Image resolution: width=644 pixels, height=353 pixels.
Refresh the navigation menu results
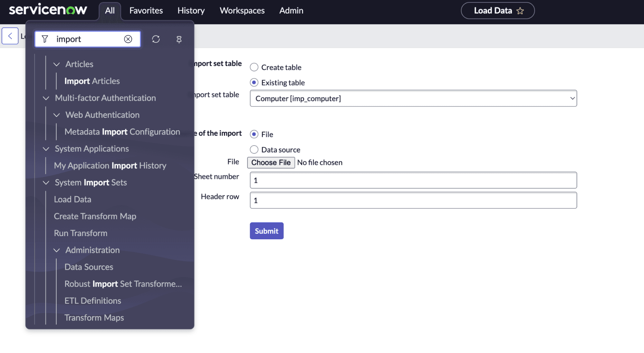(156, 39)
